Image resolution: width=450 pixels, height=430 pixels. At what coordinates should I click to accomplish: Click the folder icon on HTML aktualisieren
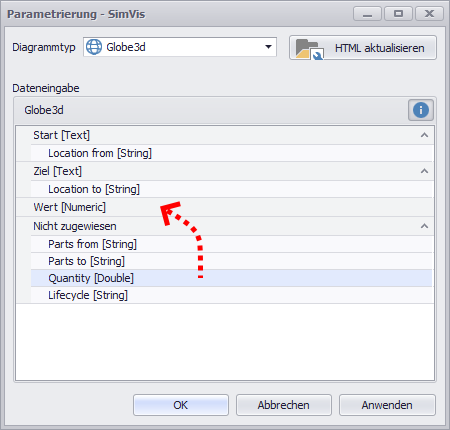tap(309, 49)
